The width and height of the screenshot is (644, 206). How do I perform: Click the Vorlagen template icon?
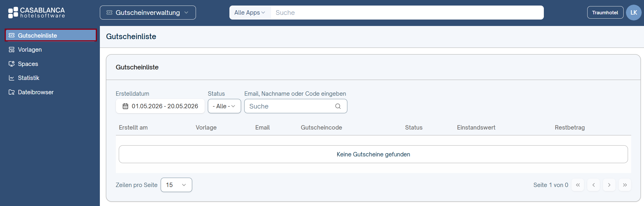tap(12, 50)
